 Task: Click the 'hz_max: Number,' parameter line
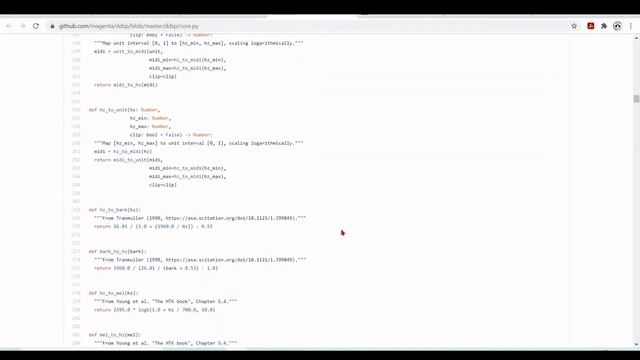(x=150, y=127)
